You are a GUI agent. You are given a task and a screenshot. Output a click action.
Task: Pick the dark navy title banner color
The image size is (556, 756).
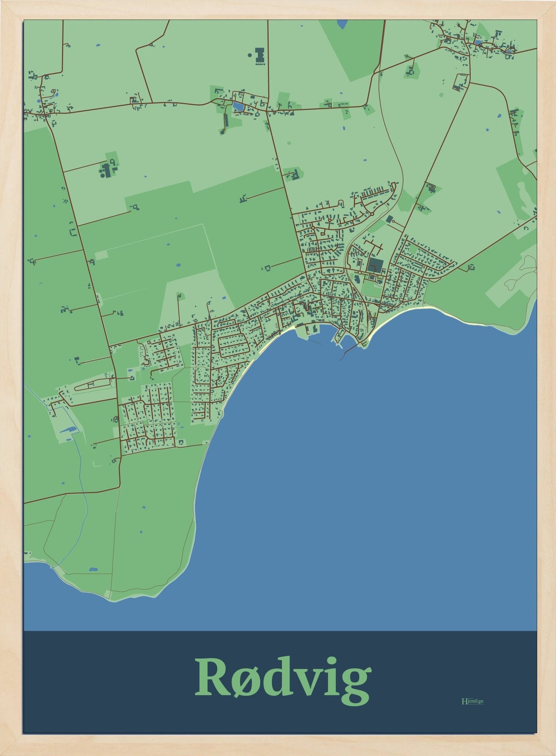pos(115,692)
